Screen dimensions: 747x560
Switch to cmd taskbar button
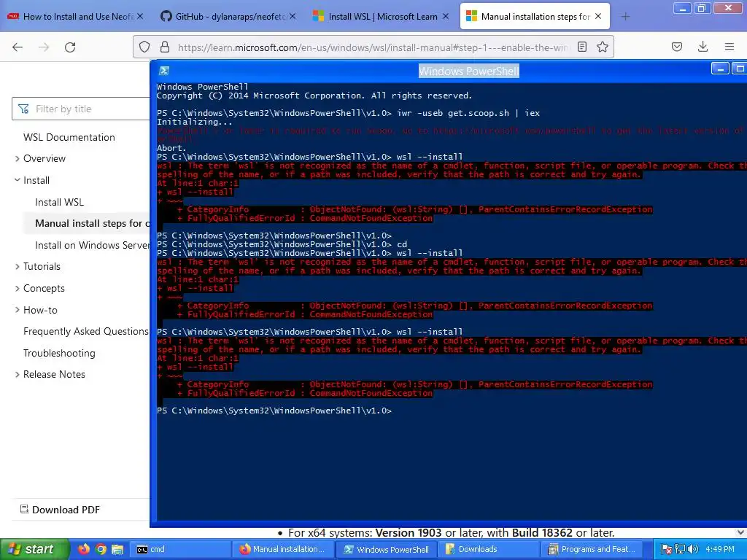pos(180,549)
